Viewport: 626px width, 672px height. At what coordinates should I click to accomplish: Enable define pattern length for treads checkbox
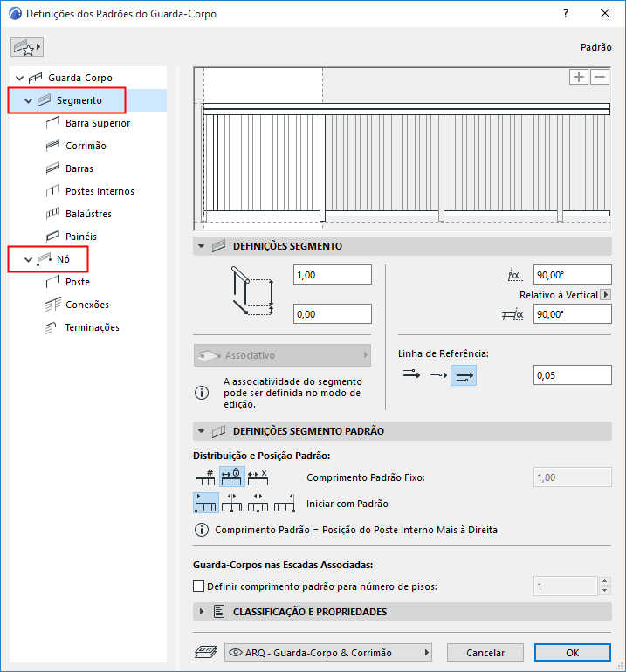(x=198, y=586)
